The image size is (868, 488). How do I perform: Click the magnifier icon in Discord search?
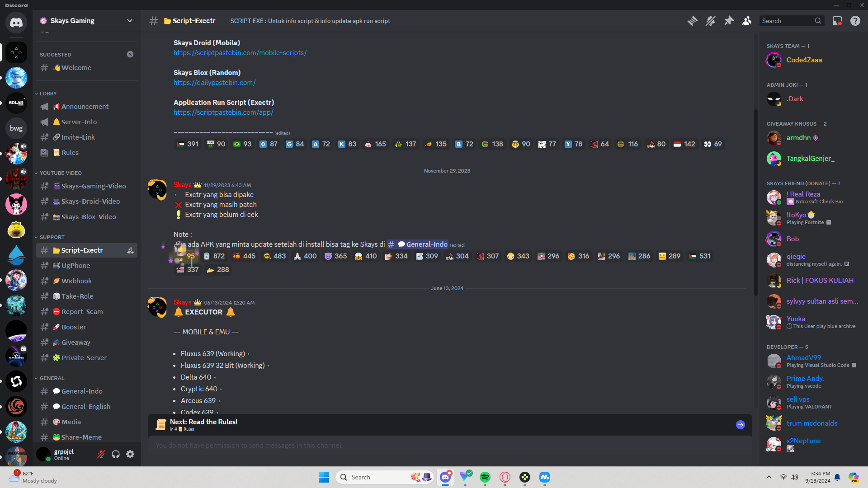pyautogui.click(x=818, y=21)
